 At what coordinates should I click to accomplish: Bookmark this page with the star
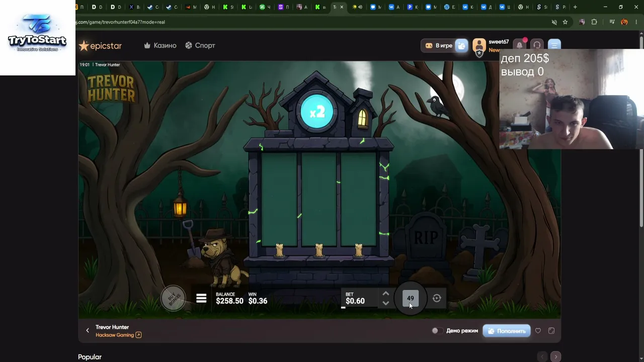click(565, 22)
